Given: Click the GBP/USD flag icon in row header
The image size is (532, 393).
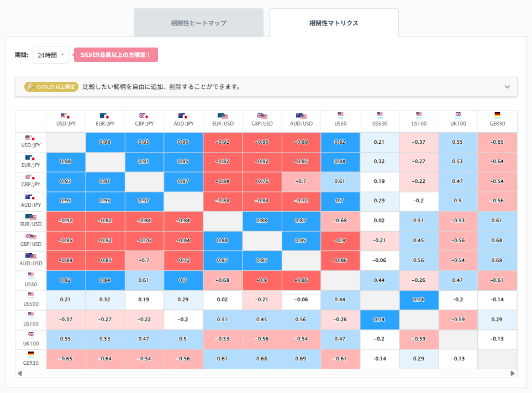Looking at the screenshot, I should pyautogui.click(x=30, y=237).
